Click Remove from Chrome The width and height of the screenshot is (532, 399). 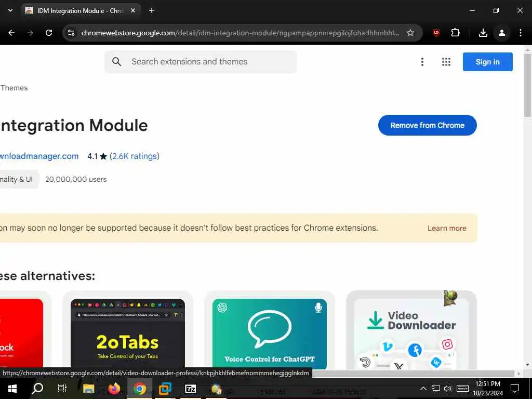tap(427, 125)
